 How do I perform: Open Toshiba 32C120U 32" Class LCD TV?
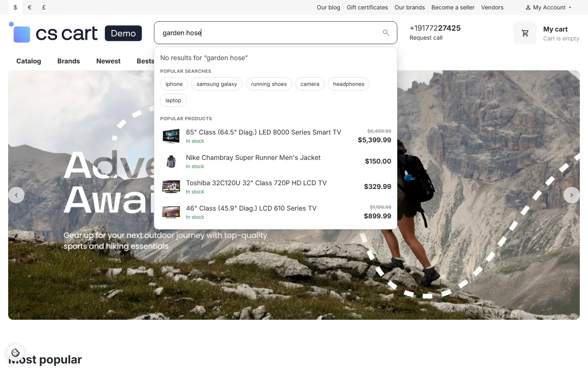pyautogui.click(x=256, y=183)
